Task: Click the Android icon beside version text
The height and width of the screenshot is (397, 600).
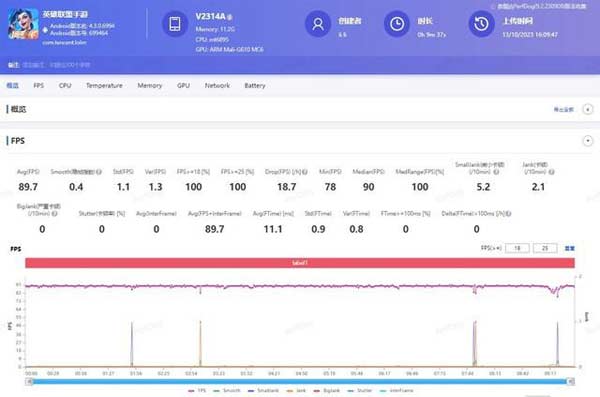Action: click(x=45, y=29)
